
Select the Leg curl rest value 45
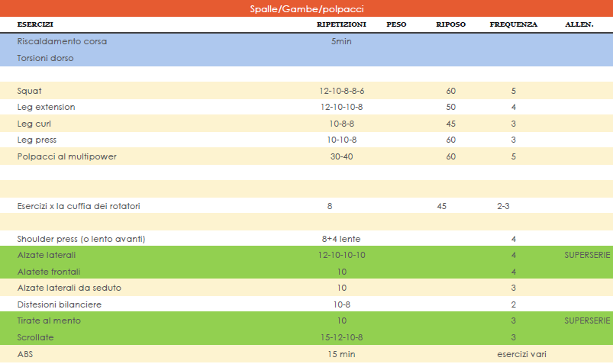pyautogui.click(x=450, y=124)
